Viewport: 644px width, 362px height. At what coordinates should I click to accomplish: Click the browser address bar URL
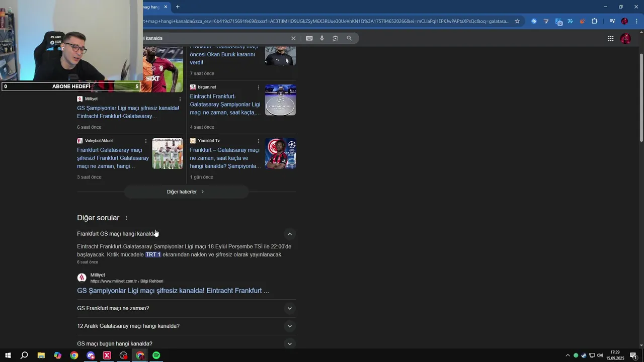(326, 21)
